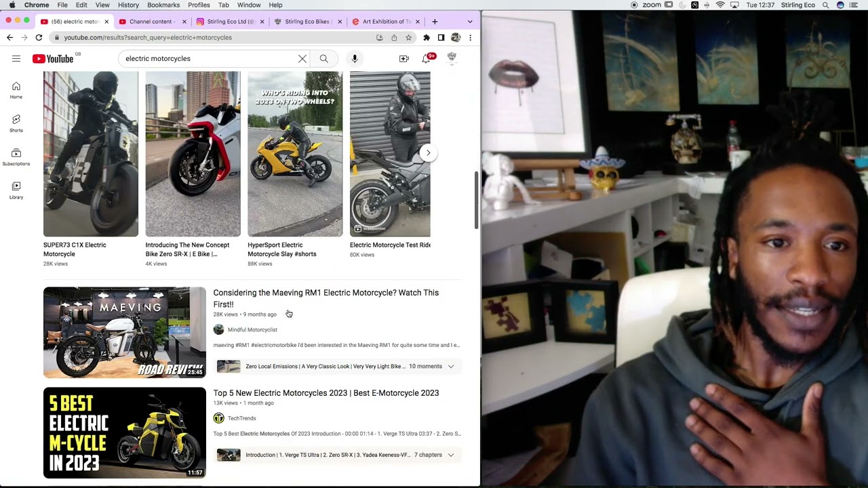Open the Create video icon
Screen dimensions: 868x488
(403, 59)
